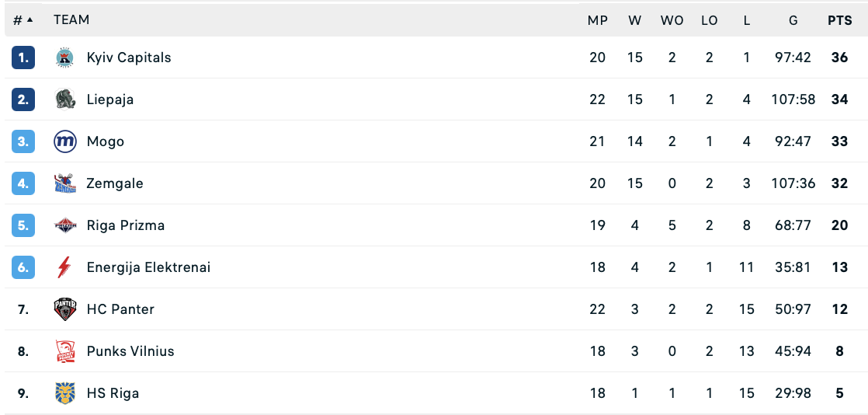
Task: Click the HC Panter team logo
Action: (64, 309)
